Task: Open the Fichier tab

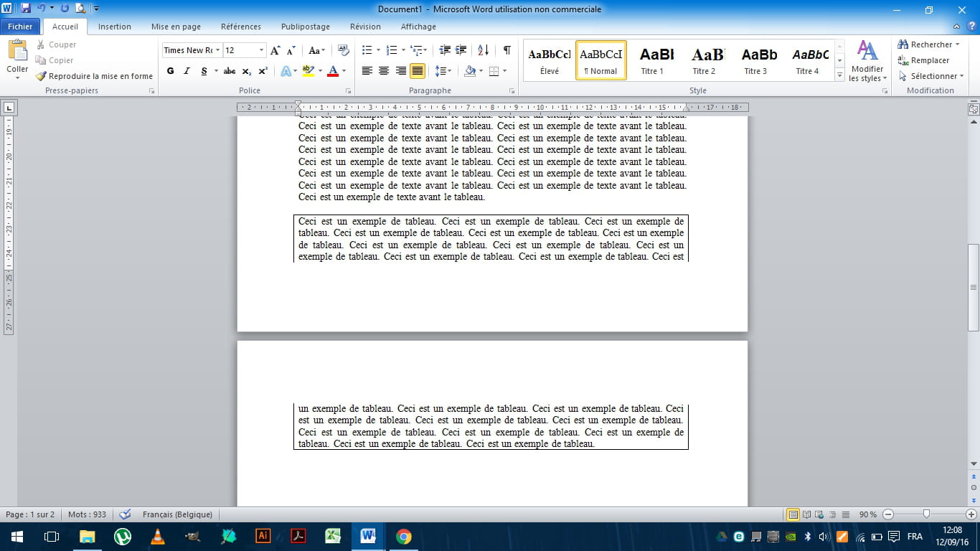Action: [x=21, y=27]
